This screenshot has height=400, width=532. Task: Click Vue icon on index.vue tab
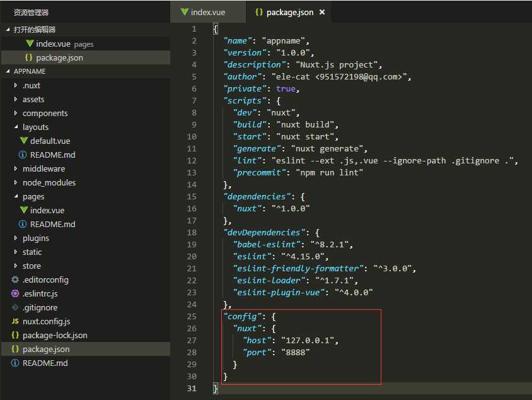185,12
